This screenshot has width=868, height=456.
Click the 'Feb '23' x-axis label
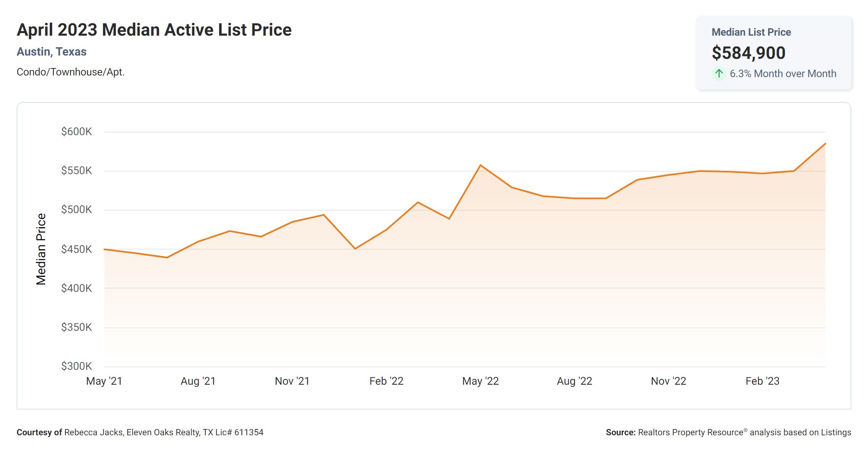(762, 381)
